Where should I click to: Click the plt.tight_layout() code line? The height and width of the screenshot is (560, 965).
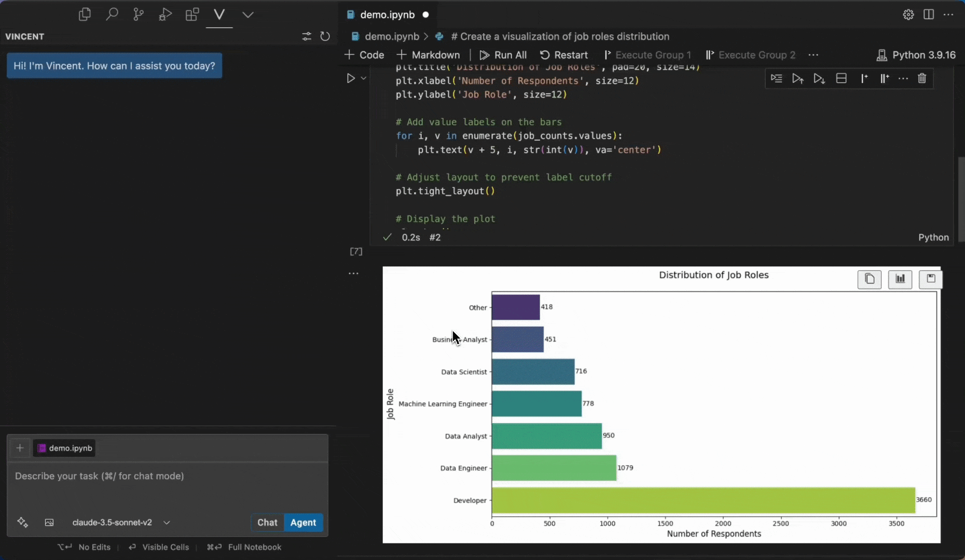coord(445,191)
